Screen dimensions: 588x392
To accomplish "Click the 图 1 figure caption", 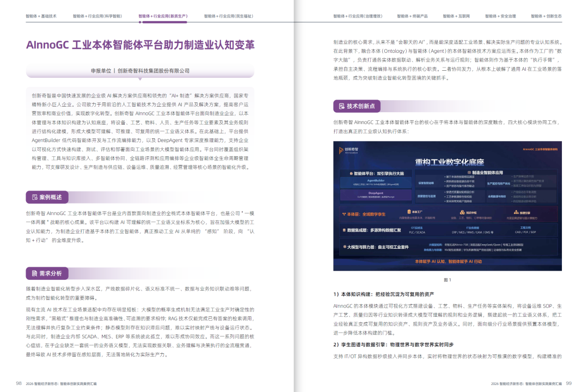I will point(448,280).
